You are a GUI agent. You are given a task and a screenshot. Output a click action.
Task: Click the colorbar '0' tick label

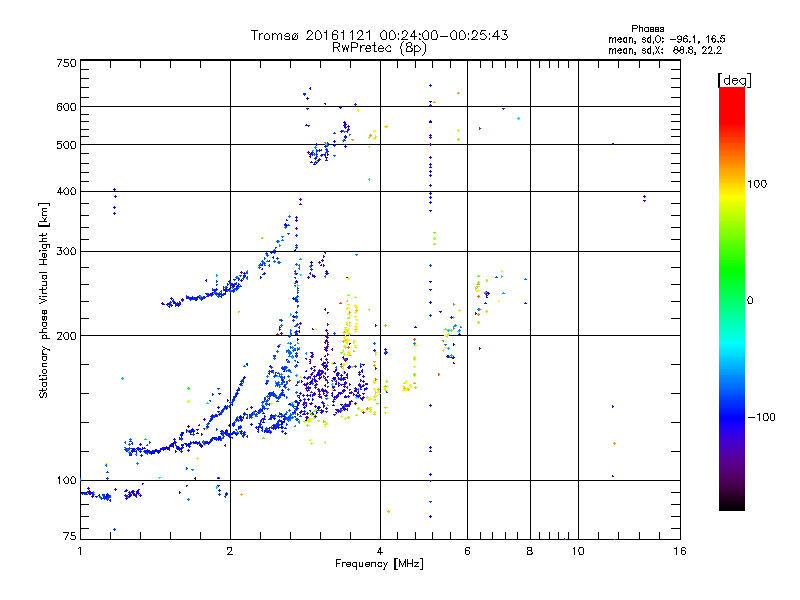pyautogui.click(x=750, y=301)
